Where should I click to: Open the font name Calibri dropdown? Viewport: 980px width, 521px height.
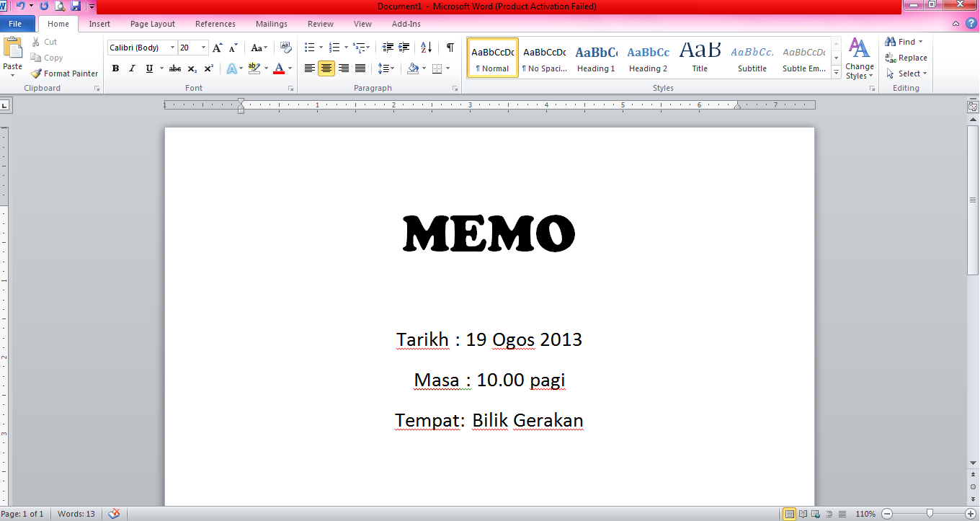click(172, 48)
